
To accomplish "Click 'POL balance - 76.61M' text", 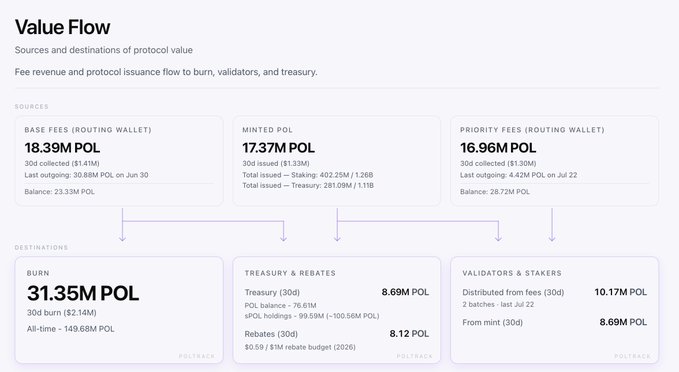I will tap(280, 305).
